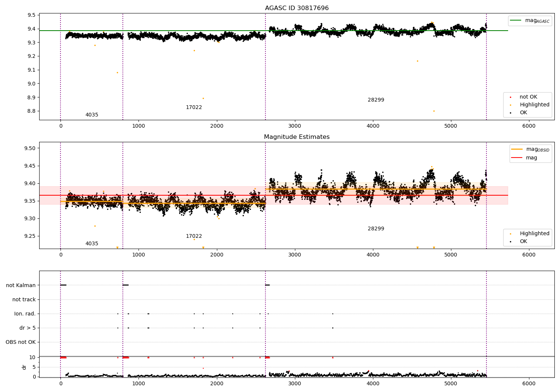Click the green line sample in top legend

516,21
